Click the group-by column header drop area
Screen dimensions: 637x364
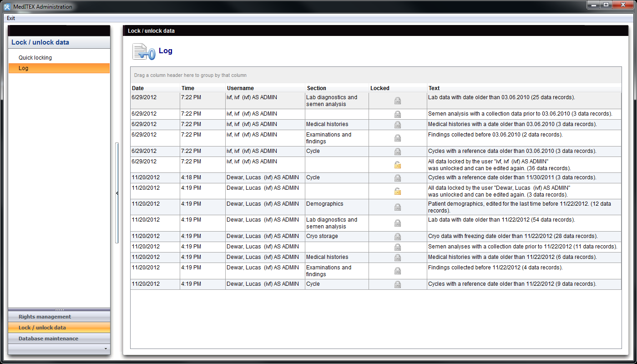point(376,75)
